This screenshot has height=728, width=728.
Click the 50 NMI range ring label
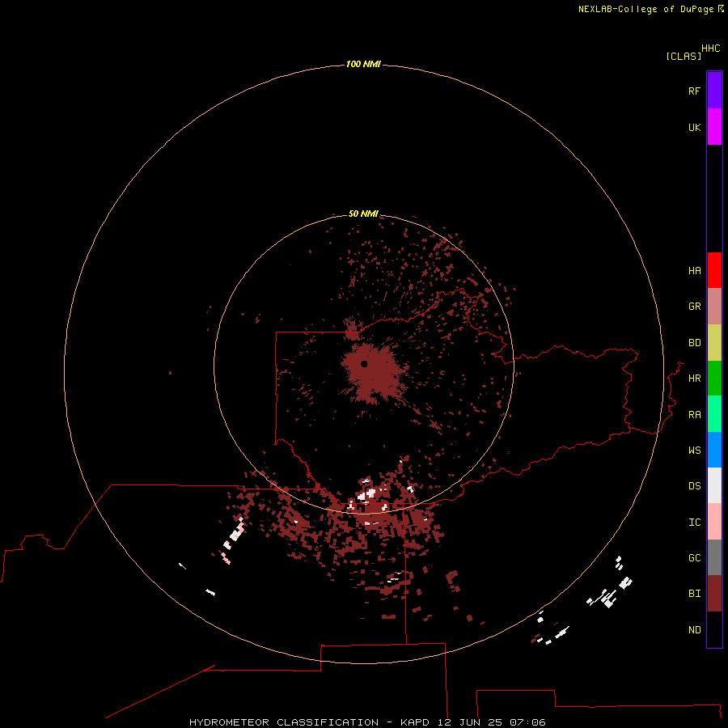pyautogui.click(x=363, y=214)
